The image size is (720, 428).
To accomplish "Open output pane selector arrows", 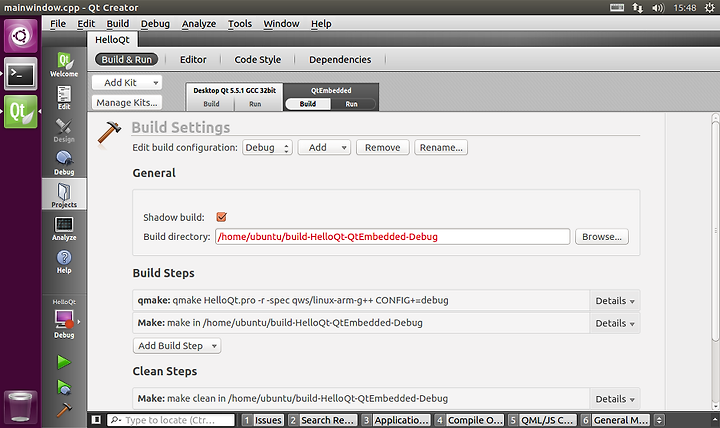I will (659, 420).
